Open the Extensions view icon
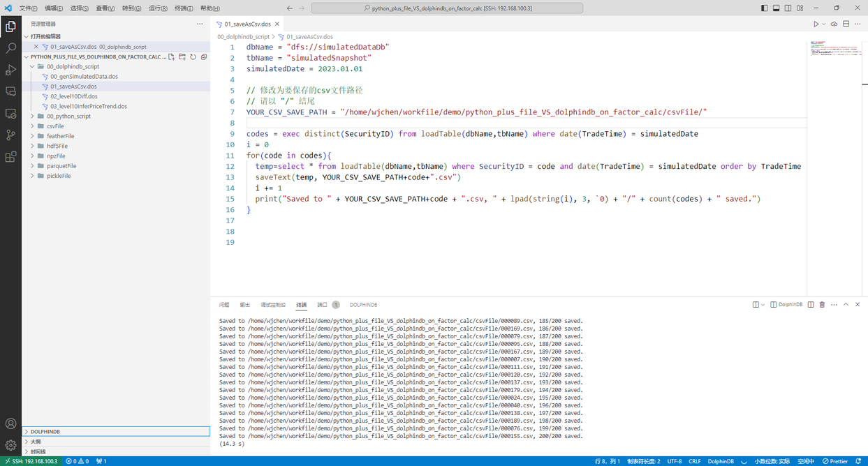The image size is (868, 466). pos(10,157)
